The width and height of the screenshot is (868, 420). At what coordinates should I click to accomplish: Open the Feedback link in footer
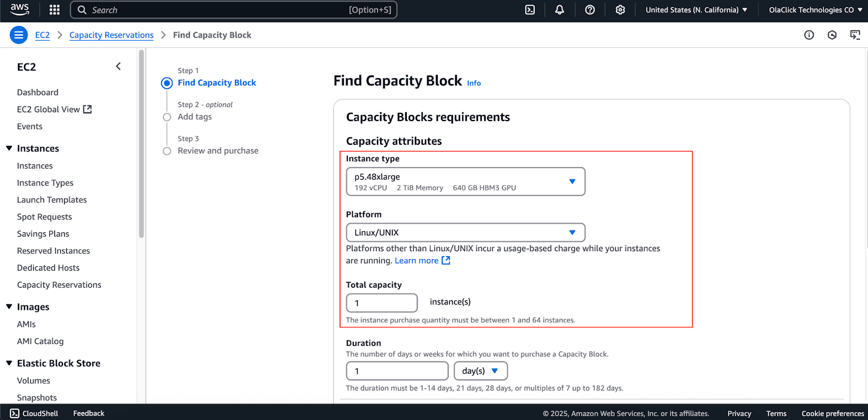88,413
